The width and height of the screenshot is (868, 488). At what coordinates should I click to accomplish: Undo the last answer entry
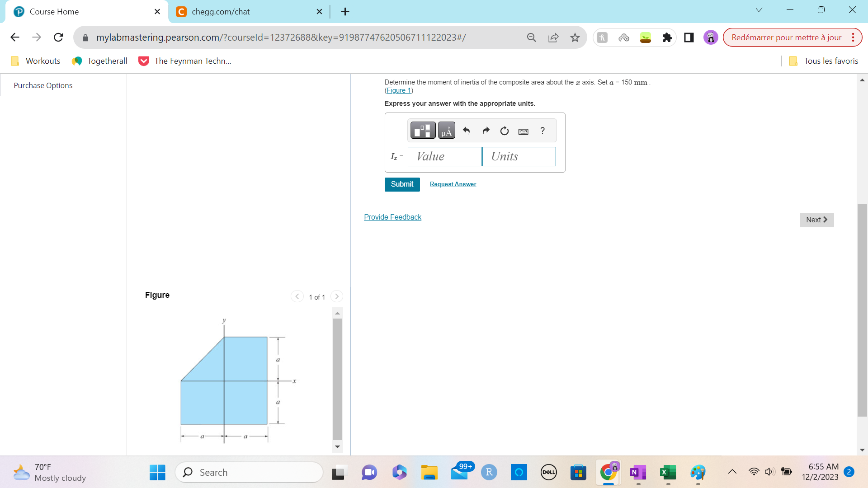(x=467, y=131)
